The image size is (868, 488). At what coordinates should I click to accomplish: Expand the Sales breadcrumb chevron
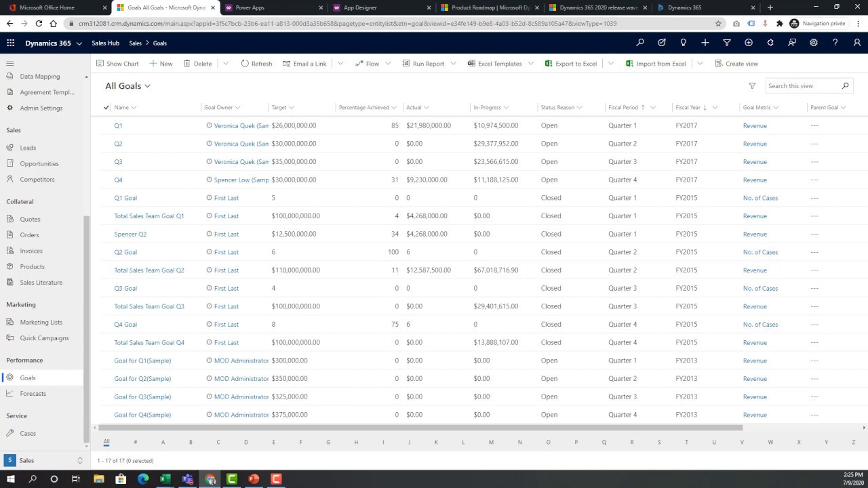tap(147, 43)
